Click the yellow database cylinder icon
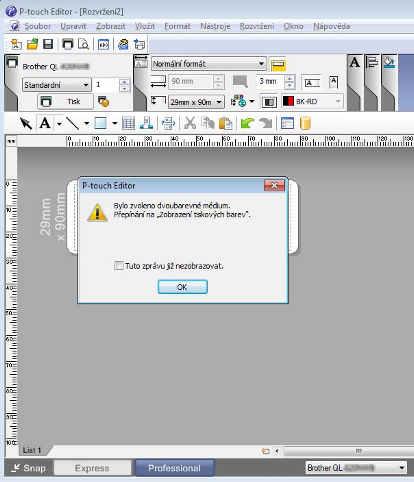Screen dimensions: 414x482 click(305, 123)
